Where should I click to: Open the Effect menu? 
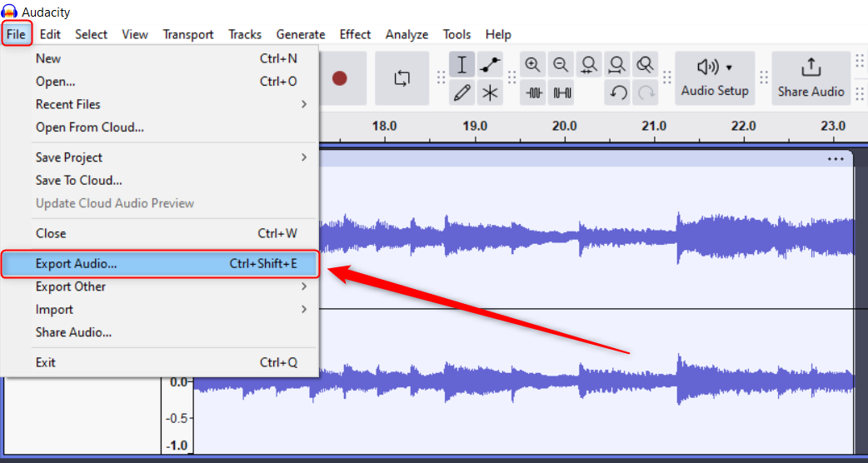[x=356, y=34]
